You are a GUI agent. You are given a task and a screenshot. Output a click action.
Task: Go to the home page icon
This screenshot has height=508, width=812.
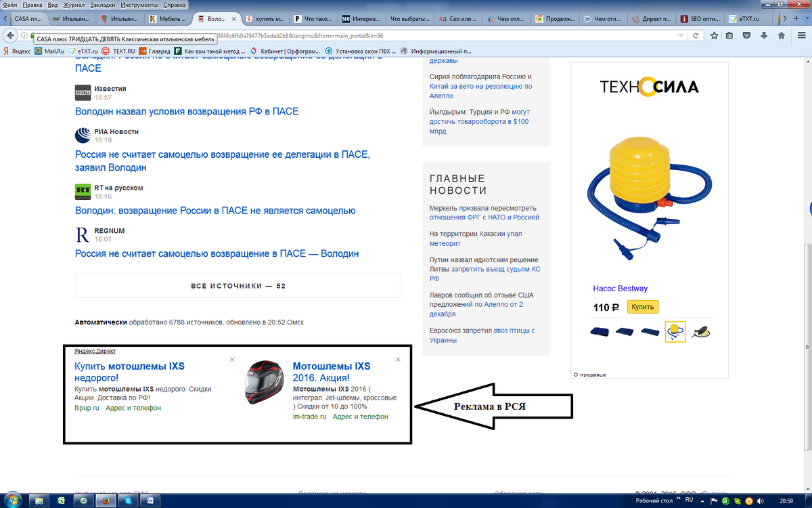[782, 35]
